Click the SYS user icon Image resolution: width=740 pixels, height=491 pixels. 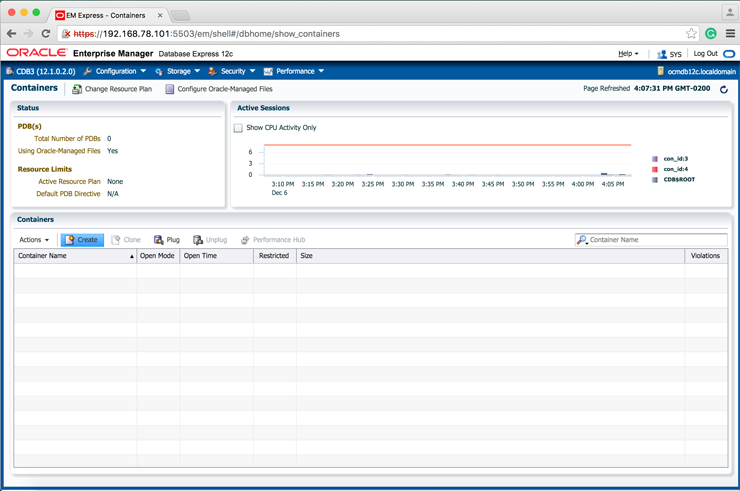[662, 53]
